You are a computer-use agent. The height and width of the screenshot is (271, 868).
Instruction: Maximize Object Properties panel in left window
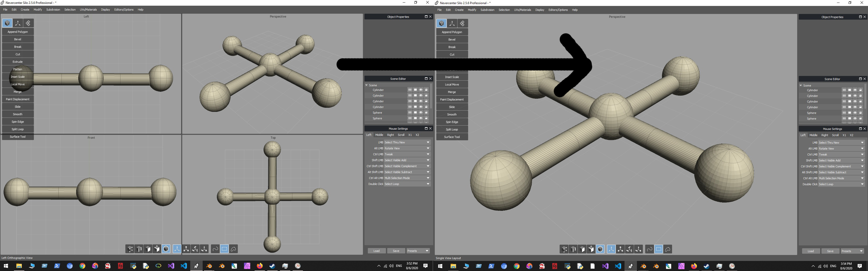426,17
